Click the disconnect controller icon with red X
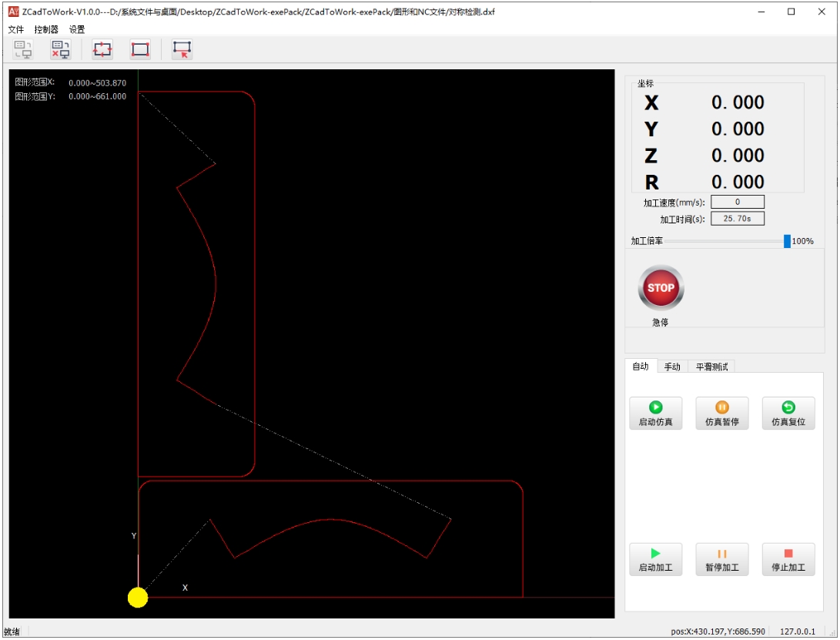Viewport: 840px width, 640px height. 61,49
